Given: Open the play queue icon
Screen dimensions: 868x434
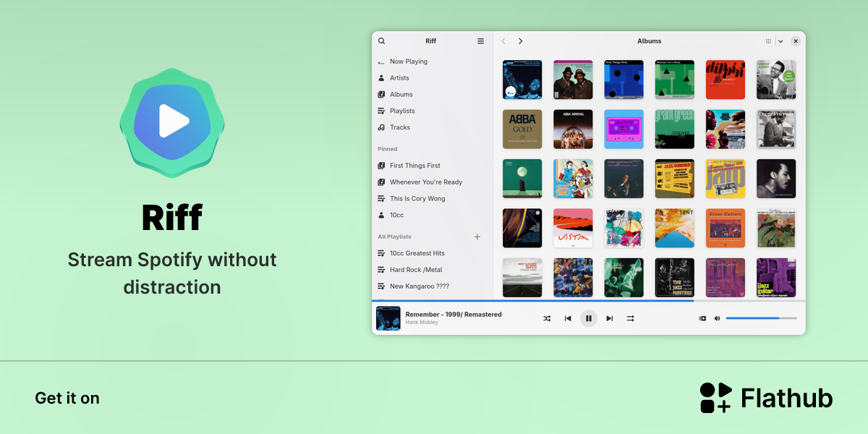Looking at the screenshot, I should coord(702,318).
